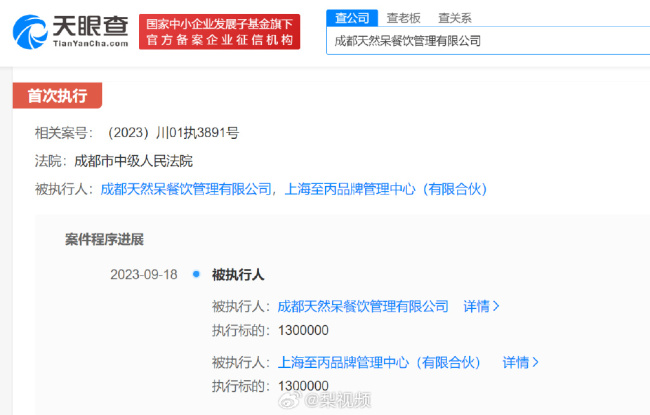The width and height of the screenshot is (650, 415).
Task: Click the court name 成都市中级人民法院
Action: point(133,160)
